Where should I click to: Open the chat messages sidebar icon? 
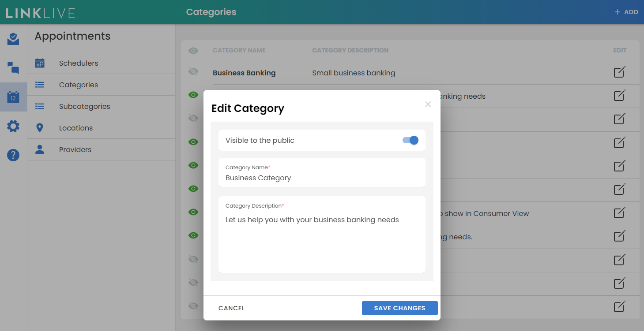click(13, 67)
